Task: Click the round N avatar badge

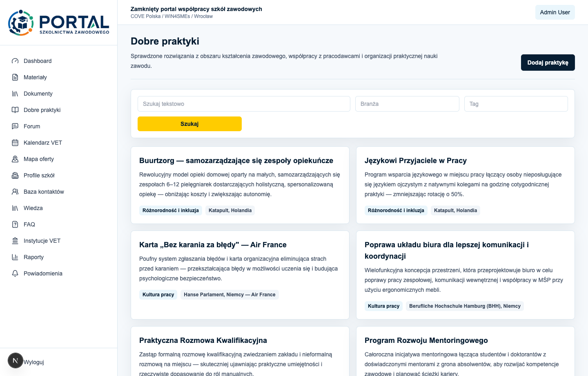Action: pyautogui.click(x=16, y=360)
